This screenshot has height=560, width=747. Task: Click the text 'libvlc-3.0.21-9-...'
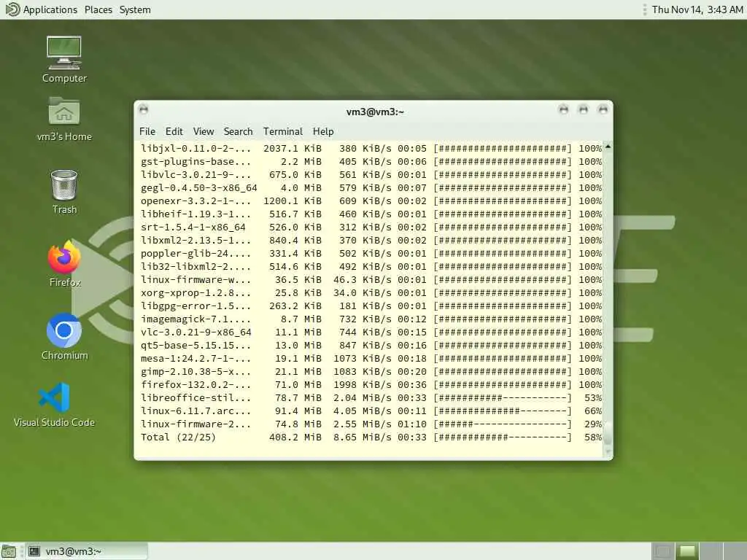[x=196, y=175]
